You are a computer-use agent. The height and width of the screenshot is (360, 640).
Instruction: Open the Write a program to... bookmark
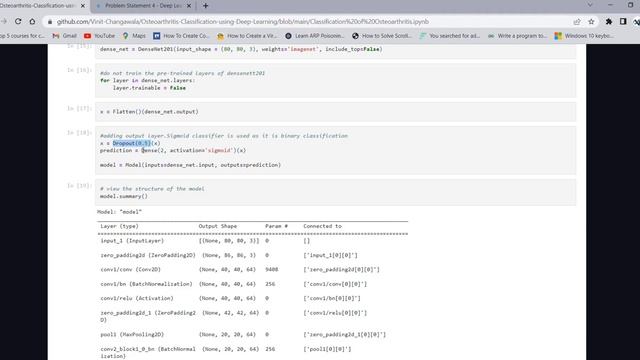coord(517,36)
